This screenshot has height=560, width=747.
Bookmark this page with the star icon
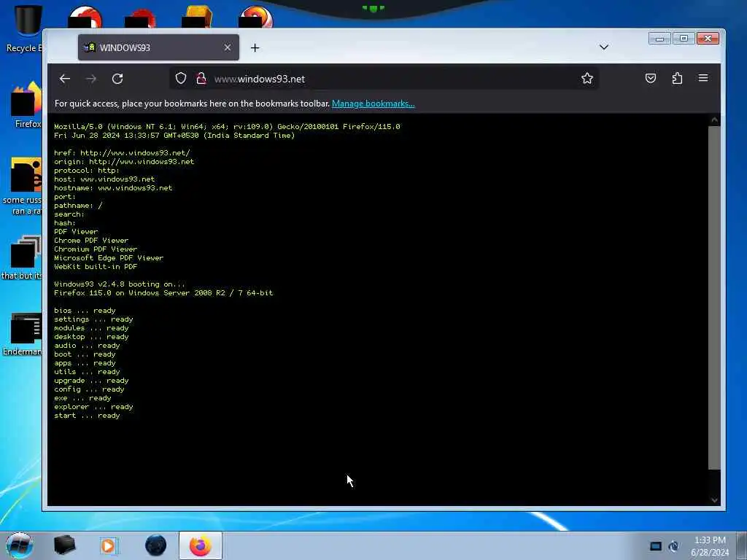tap(587, 79)
